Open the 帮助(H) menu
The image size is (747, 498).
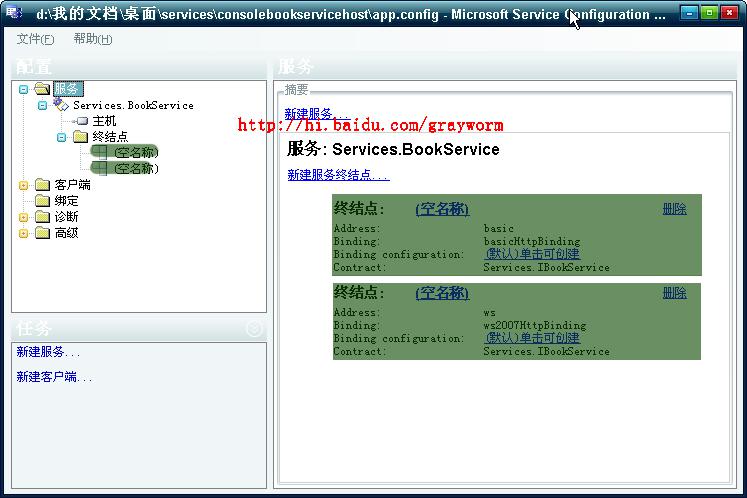pyautogui.click(x=93, y=39)
